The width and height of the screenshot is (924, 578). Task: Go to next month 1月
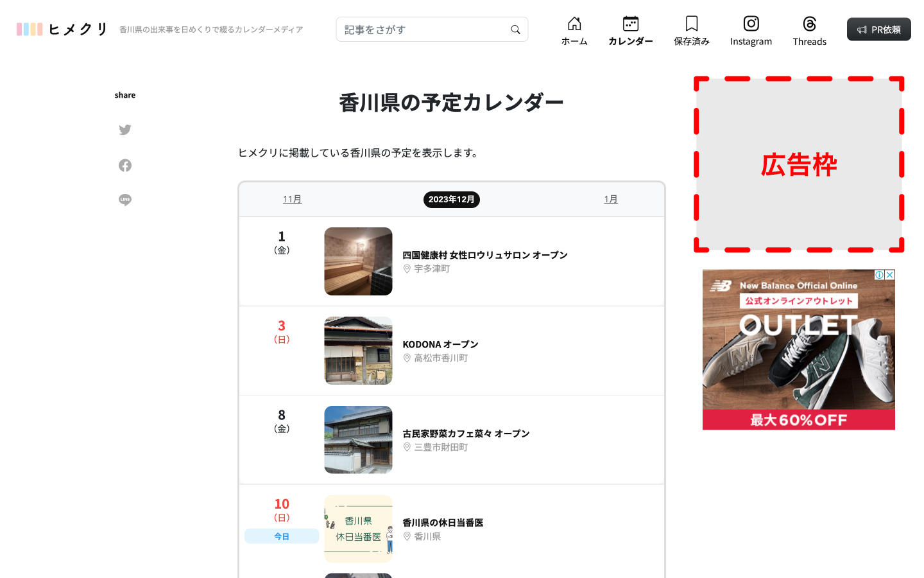(x=611, y=200)
